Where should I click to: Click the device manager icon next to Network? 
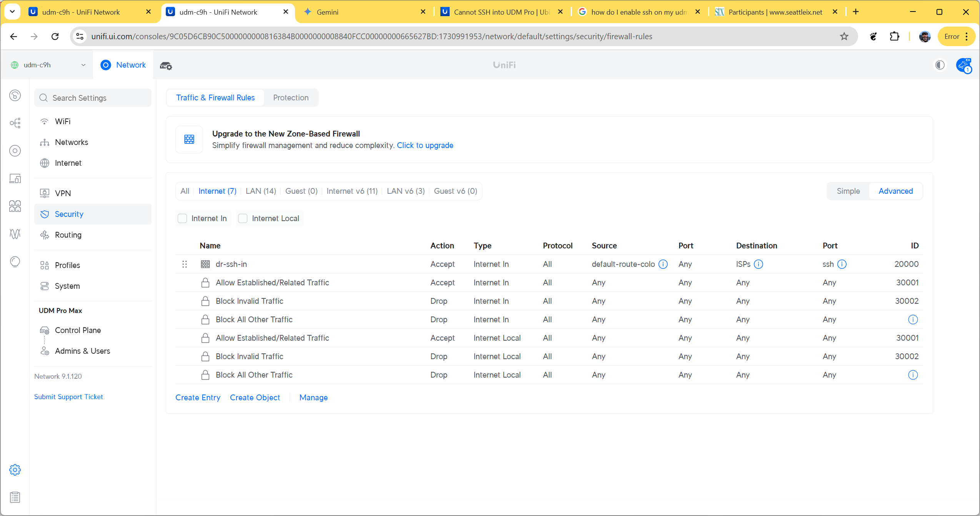166,66
